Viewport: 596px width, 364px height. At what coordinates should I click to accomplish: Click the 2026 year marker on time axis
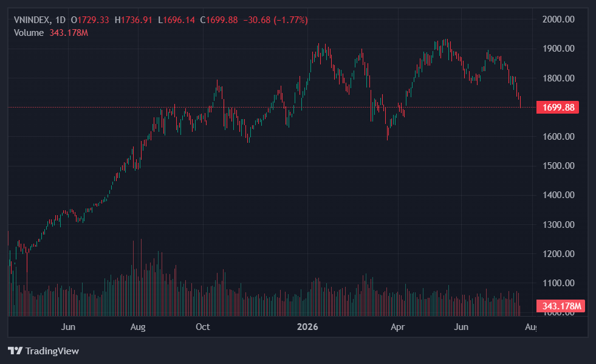tap(307, 327)
